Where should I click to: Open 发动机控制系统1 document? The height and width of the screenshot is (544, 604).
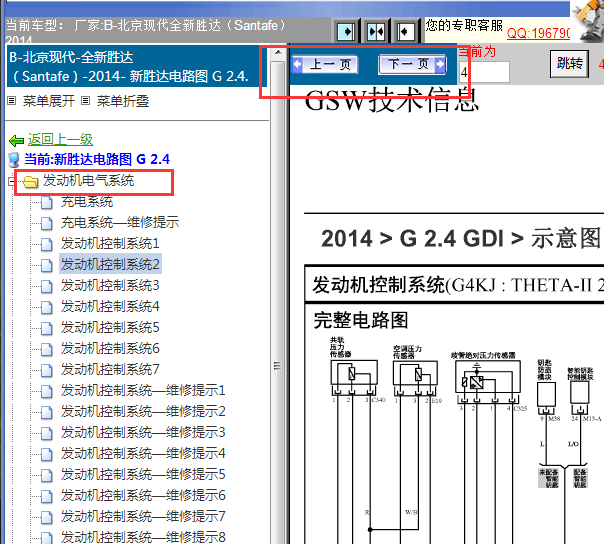[x=110, y=243]
